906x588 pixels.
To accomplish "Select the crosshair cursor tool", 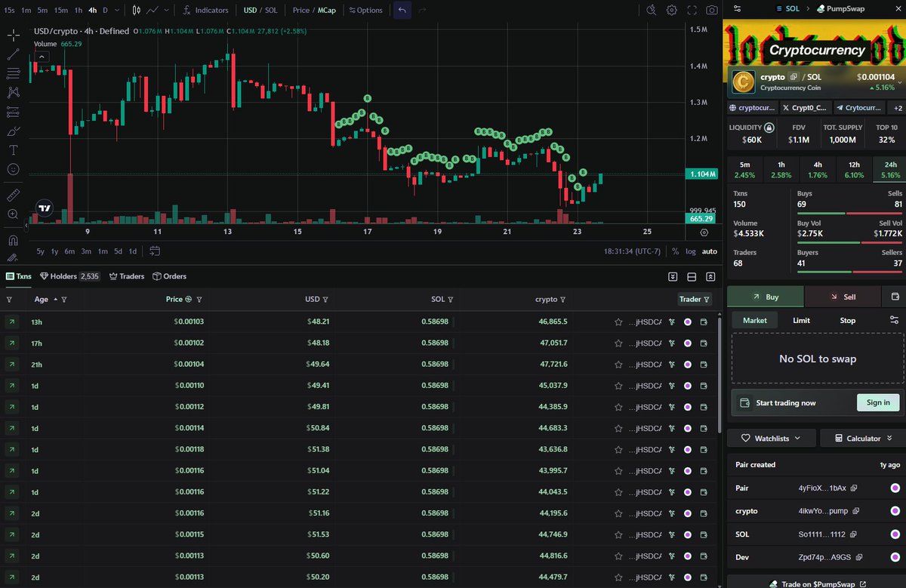I will [x=13, y=35].
